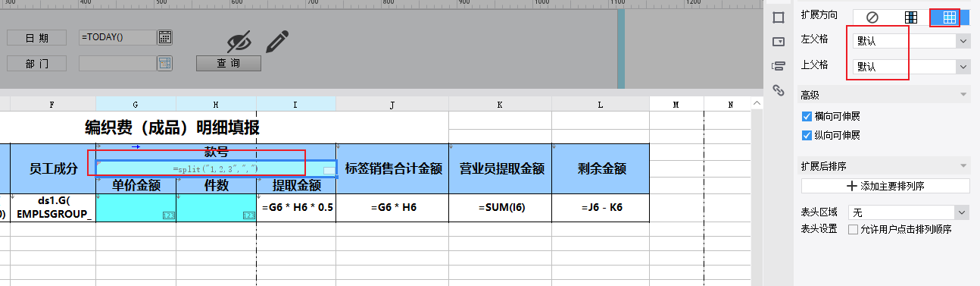Select the 件数 header cell
Viewport: 980px width, 286px height.
217,185
